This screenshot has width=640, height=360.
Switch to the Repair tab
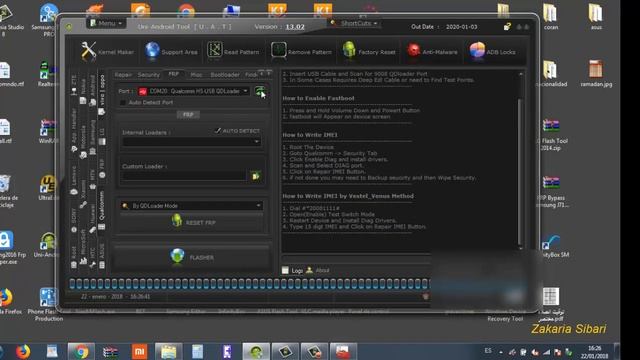[123, 75]
